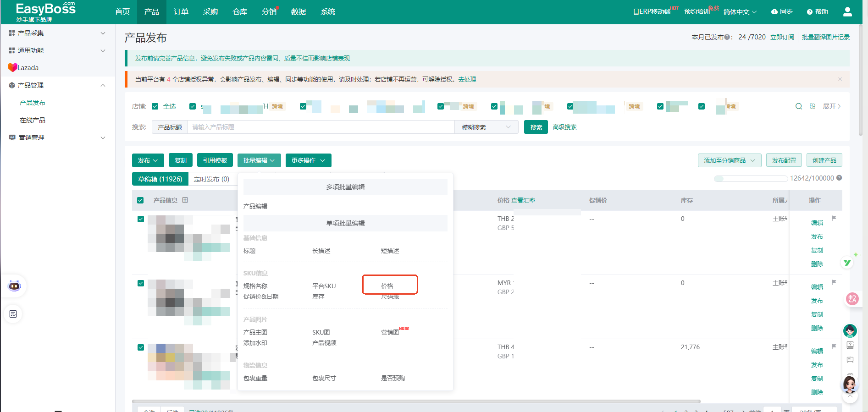The image size is (868, 412).
Task: Click the help question mark beside 12642/100000
Action: point(839,178)
